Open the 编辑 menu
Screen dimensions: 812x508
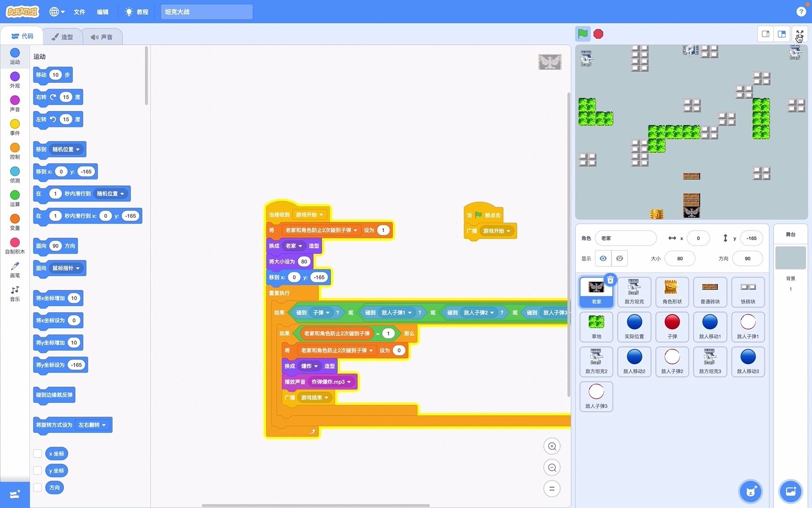[x=102, y=12]
